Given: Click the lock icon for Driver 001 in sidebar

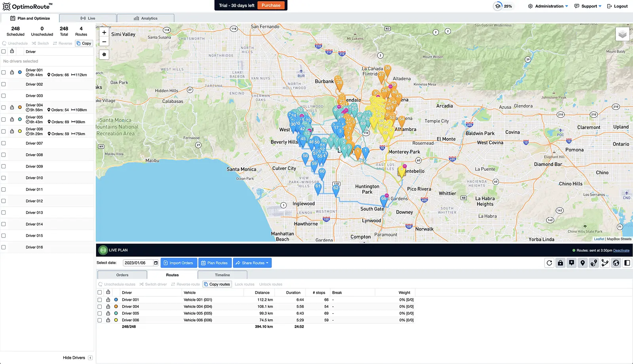Looking at the screenshot, I should click(12, 72).
